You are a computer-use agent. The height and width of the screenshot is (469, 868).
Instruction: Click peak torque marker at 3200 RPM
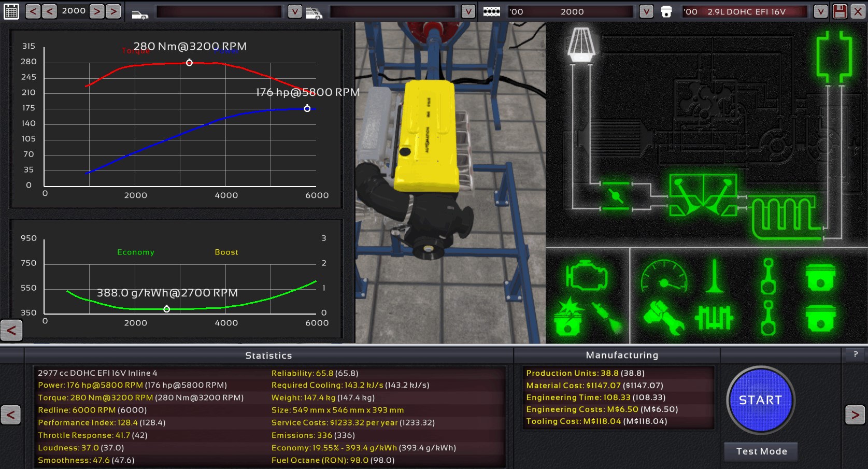tap(189, 63)
